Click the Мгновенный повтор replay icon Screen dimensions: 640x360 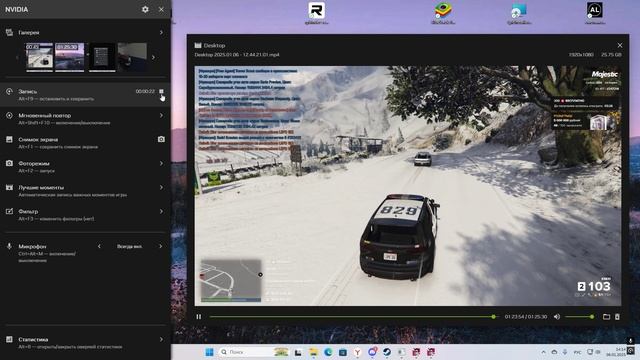coord(9,116)
